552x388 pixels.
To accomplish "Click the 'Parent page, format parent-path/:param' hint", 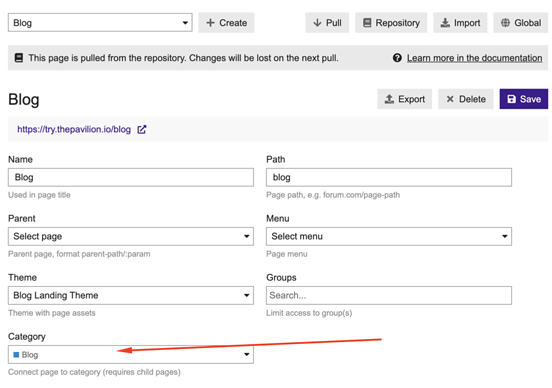I will 79,254.
